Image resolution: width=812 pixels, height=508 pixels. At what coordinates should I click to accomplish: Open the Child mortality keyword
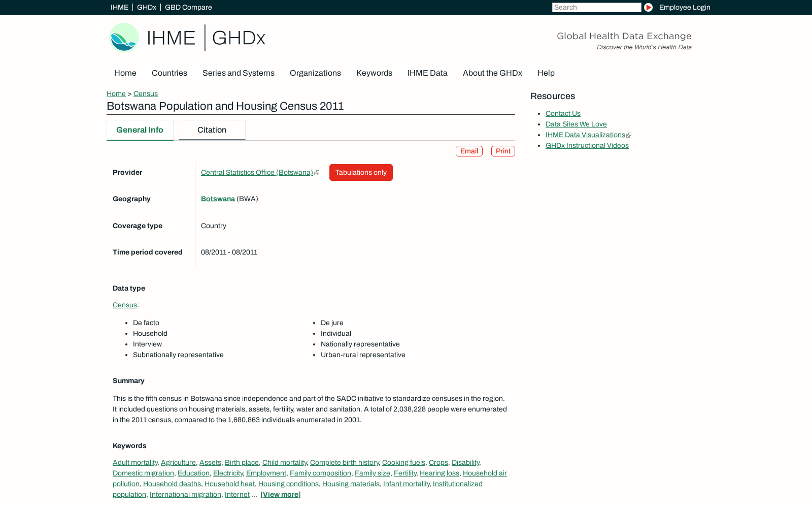[285, 463]
